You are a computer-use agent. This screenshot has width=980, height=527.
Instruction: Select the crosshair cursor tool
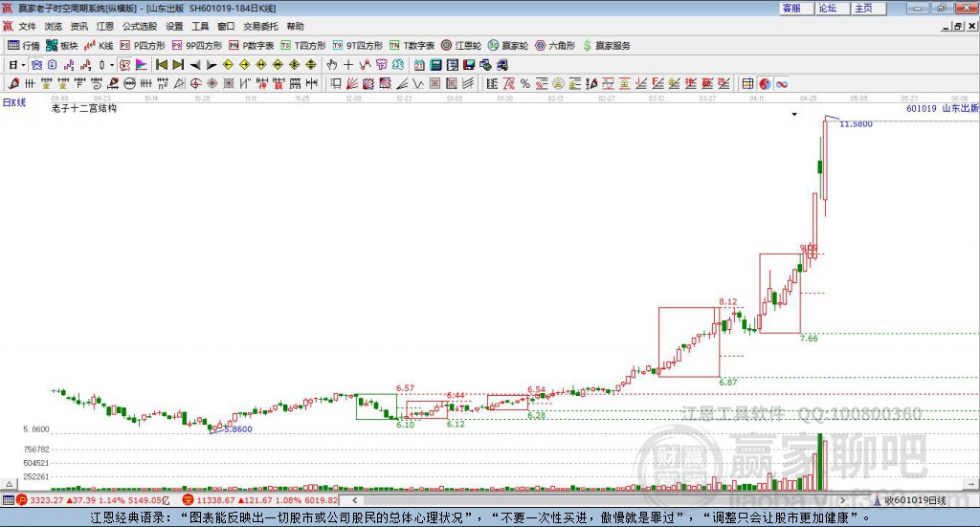pos(348,65)
